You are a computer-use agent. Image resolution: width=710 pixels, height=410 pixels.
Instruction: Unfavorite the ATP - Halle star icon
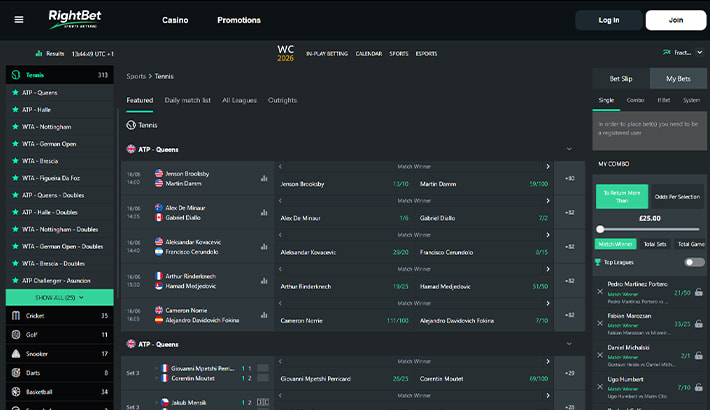(x=15, y=110)
